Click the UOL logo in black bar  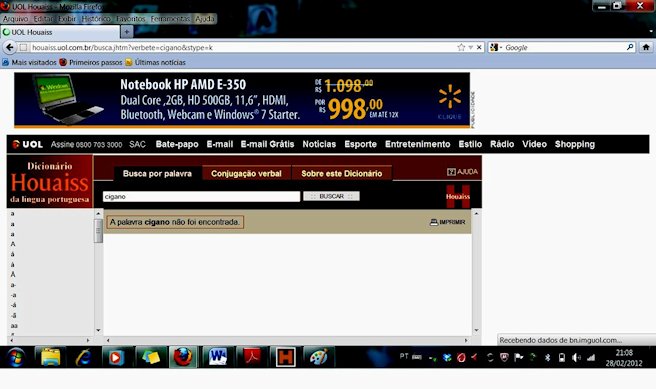[x=28, y=144]
